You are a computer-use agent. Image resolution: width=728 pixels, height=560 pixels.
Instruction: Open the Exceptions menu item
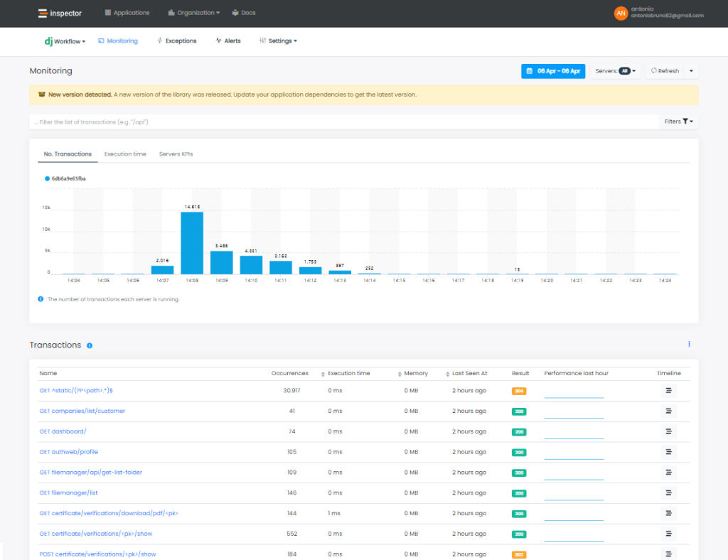tap(176, 41)
